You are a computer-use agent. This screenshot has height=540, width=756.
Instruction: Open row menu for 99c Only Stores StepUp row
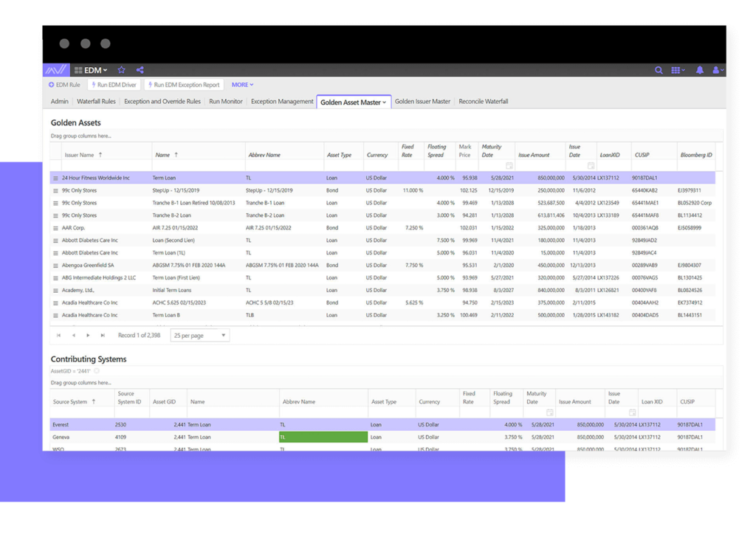55,191
